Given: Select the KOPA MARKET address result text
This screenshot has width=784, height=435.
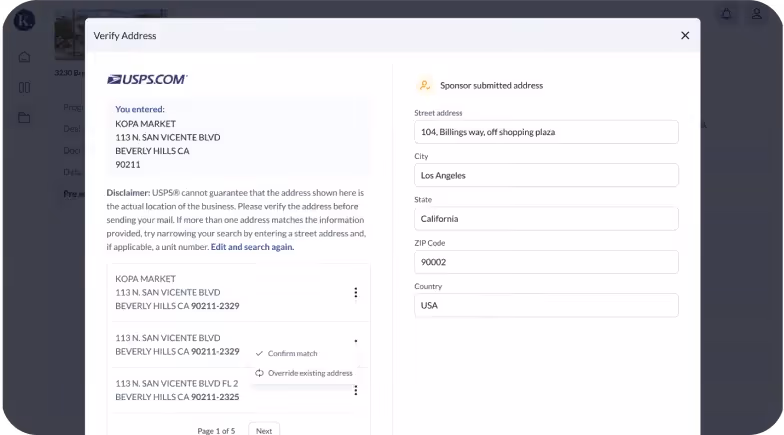Looking at the screenshot, I should click(177, 292).
